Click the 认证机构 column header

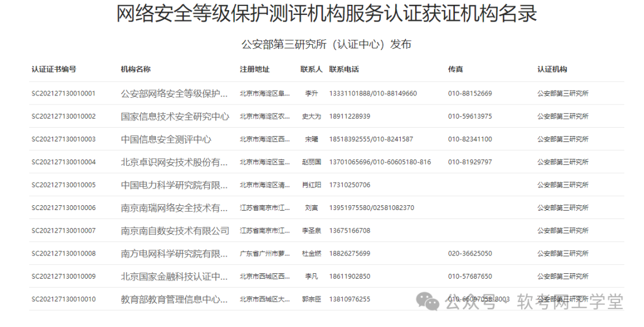point(552,69)
